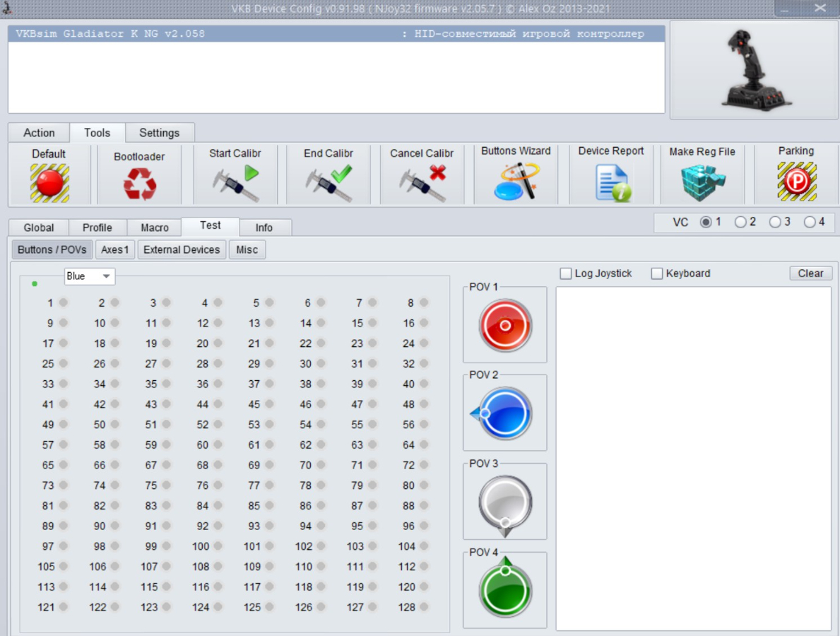The width and height of the screenshot is (840, 636).
Task: Click the Make Reg File cube icon
Action: tap(702, 182)
